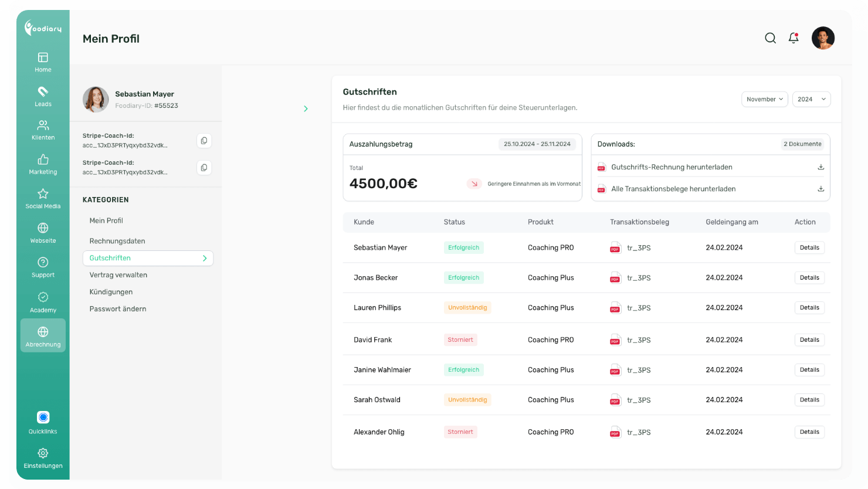Viewport: 868px width, 489px height.
Task: Select Rechnungsdaten in Kategorien
Action: (x=117, y=241)
